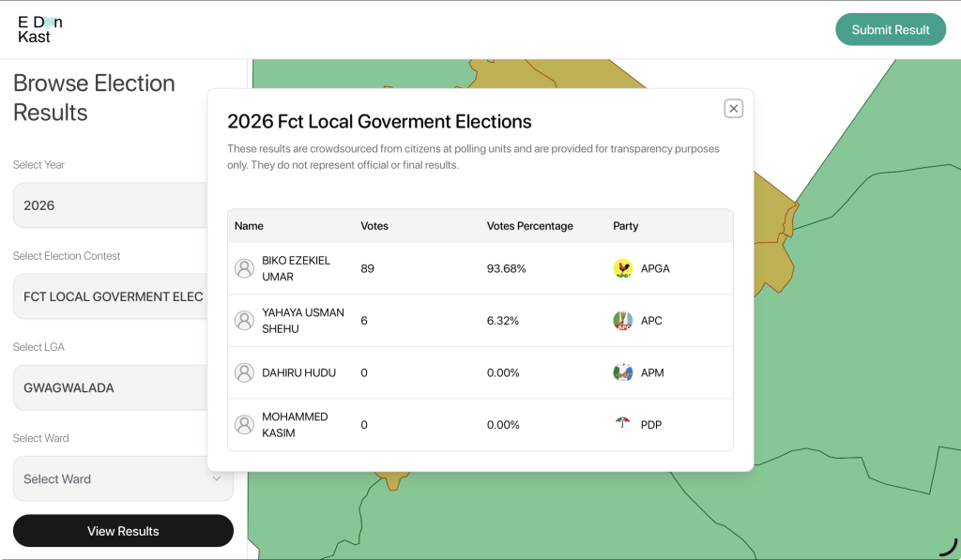Screen dimensions: 961x560
Task: Click the EdoKast logo
Action: point(40,29)
